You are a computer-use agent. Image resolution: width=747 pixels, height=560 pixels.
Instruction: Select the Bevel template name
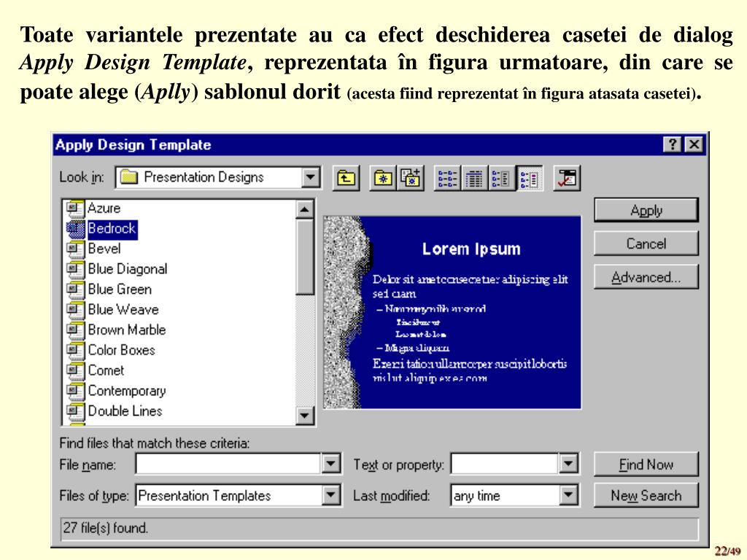104,249
